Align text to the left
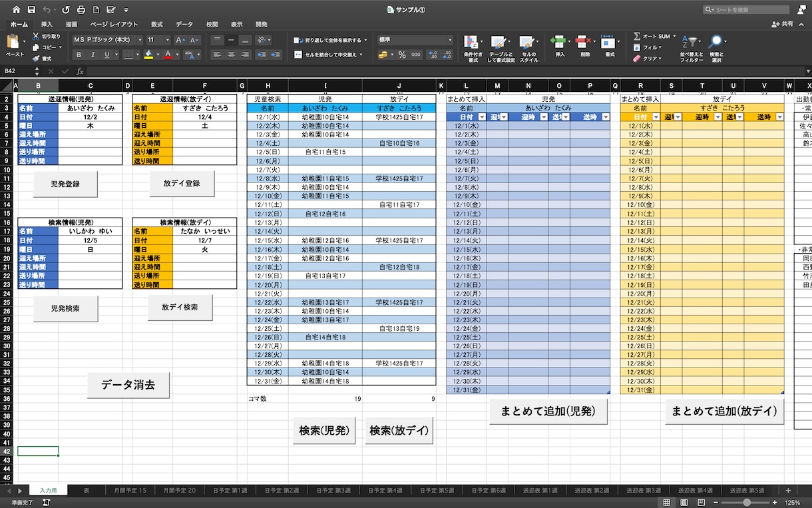812x508 pixels. click(x=217, y=55)
